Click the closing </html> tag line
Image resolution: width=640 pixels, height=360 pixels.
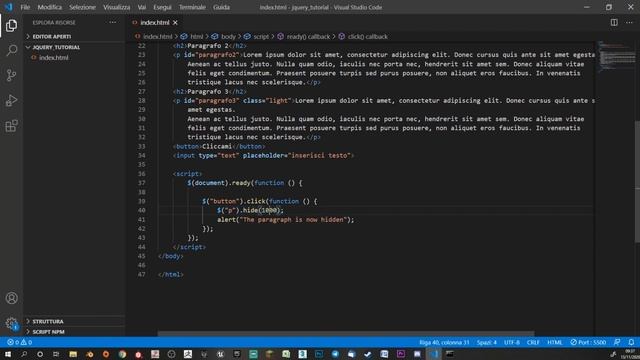pyautogui.click(x=171, y=274)
